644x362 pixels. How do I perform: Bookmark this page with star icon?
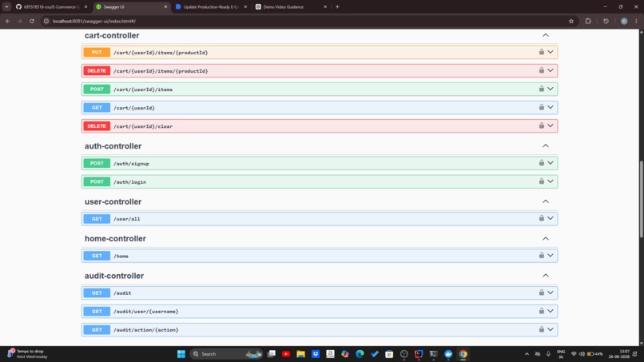[571, 21]
